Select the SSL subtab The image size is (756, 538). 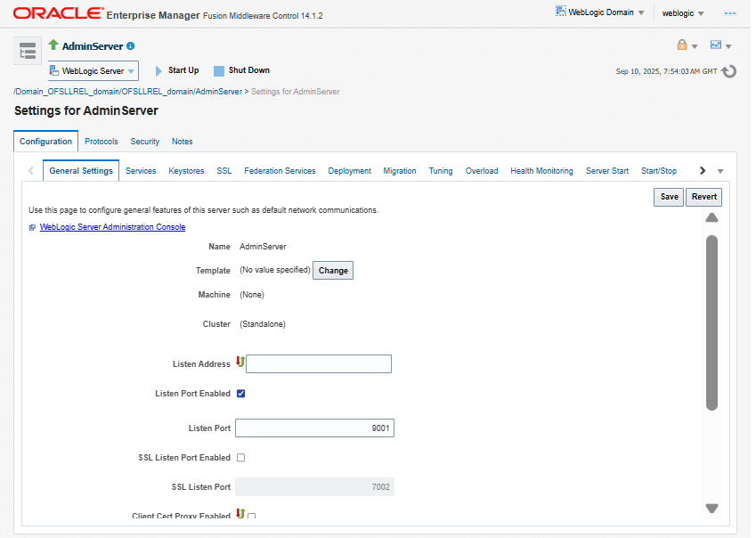tap(224, 171)
